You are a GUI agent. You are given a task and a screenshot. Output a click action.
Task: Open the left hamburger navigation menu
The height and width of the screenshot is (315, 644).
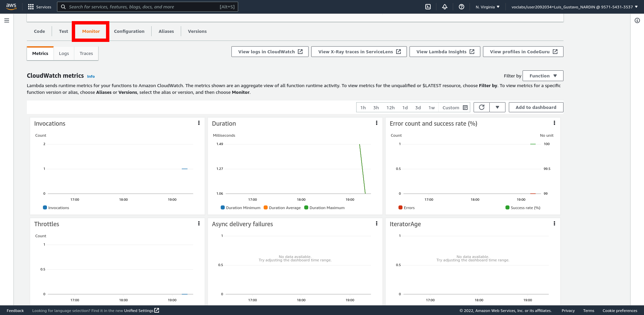click(x=7, y=20)
